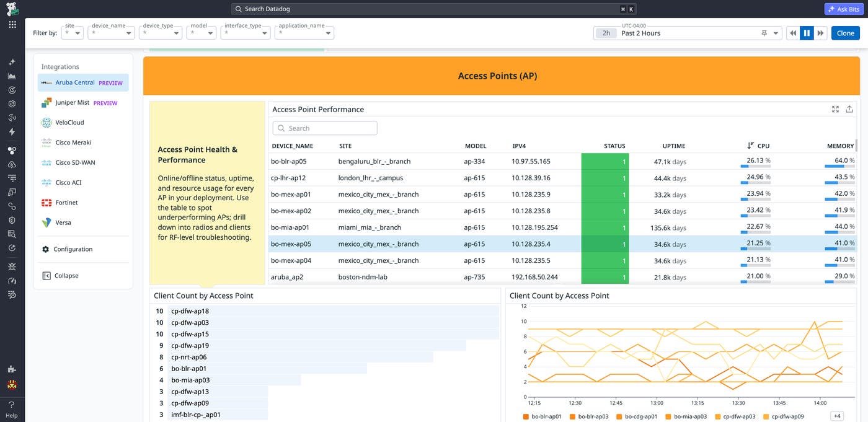Open the interface_type filter dropdown
This screenshot has height=422, width=868.
click(246, 33)
